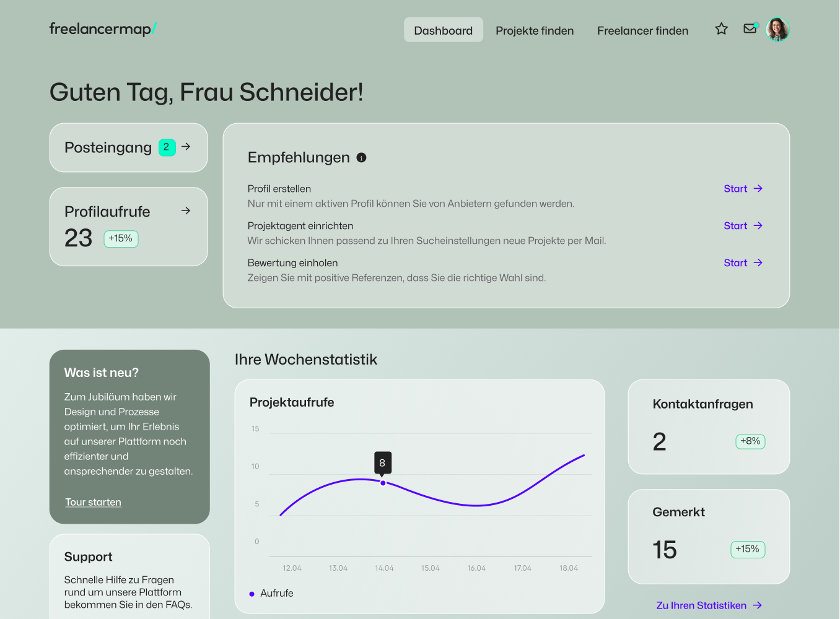Click the unread count badge in Posteingang
Image resolution: width=840 pixels, height=619 pixels.
(167, 147)
